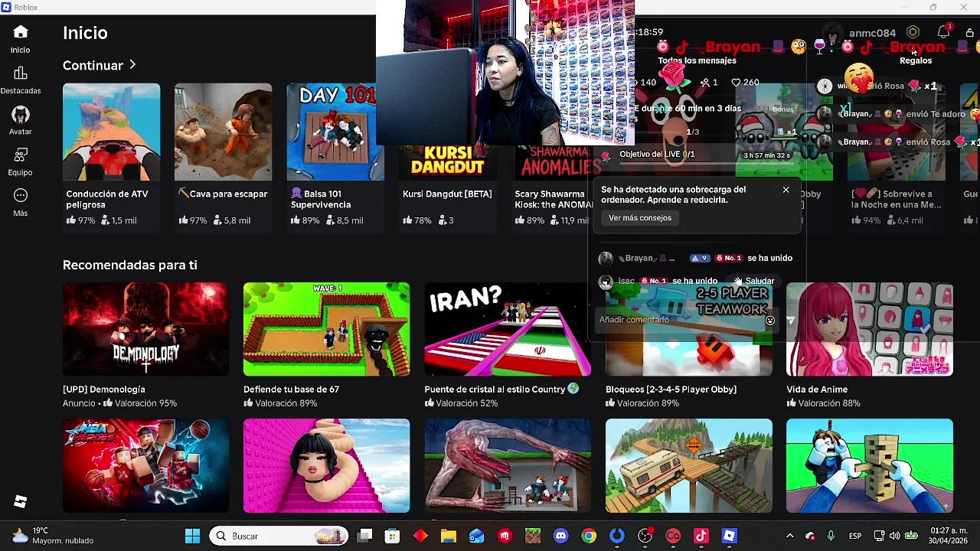980x551 pixels.
Task: Open Roblox app icon in the taskbar
Action: 729,536
